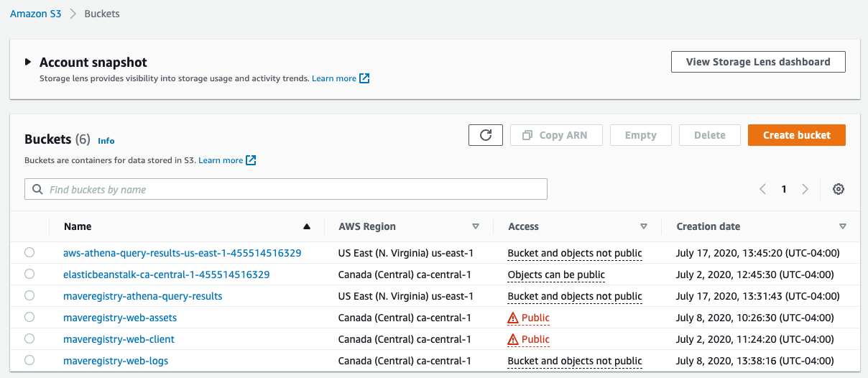This screenshot has width=868, height=378.
Task: Open Learn more link under Account snapshot
Action: tap(334, 78)
